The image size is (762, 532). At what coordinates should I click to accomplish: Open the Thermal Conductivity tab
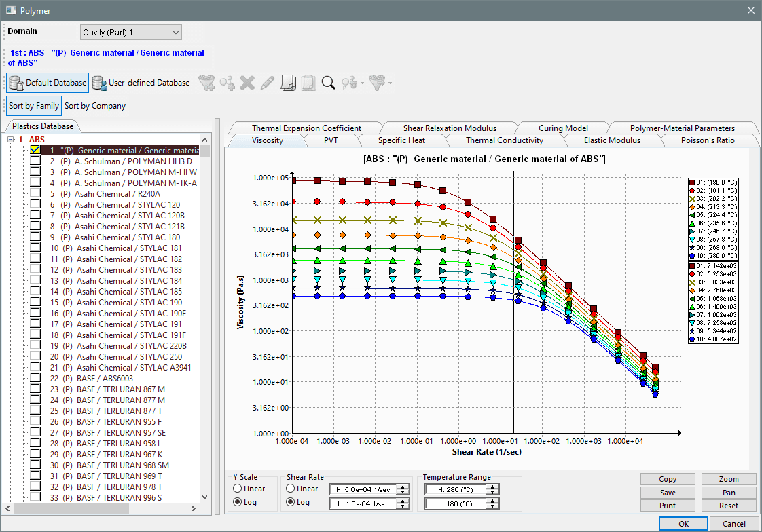click(x=505, y=140)
